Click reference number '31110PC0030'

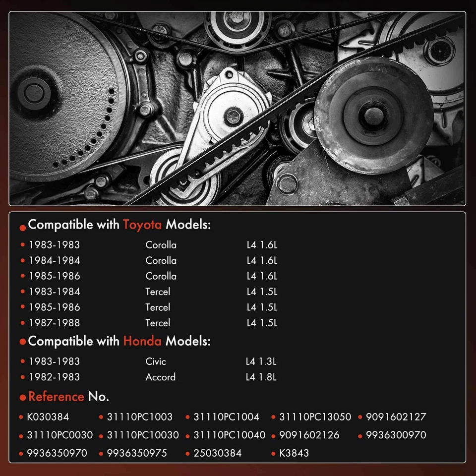pyautogui.click(x=60, y=435)
